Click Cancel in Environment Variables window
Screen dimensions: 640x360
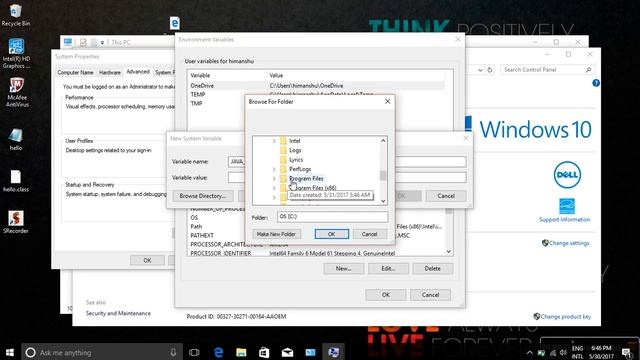[430, 295]
